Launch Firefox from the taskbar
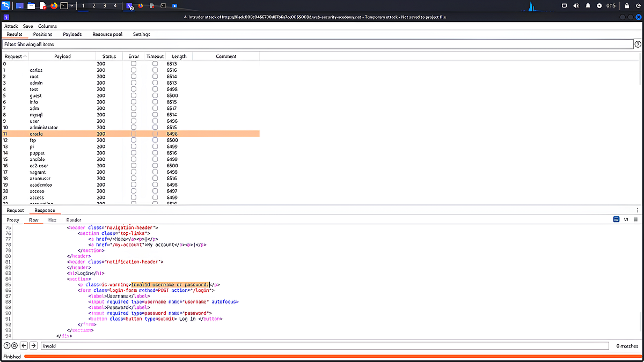The height and width of the screenshot is (362, 644). pyautogui.click(x=53, y=6)
